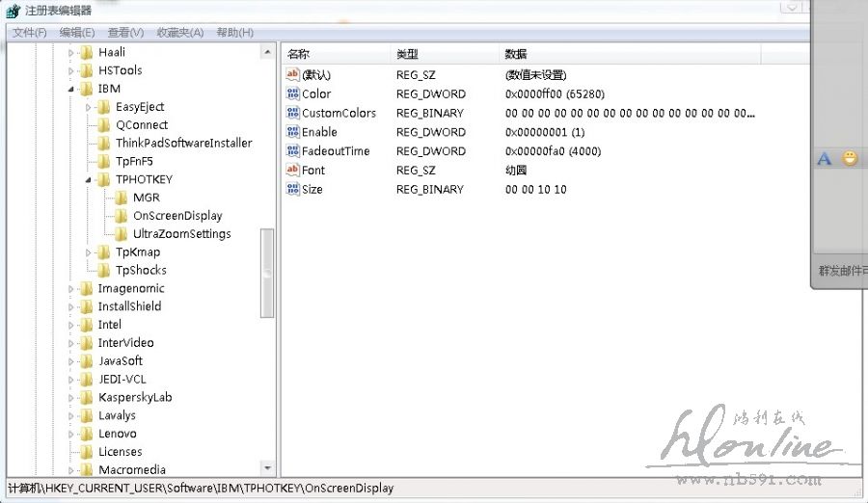Viewport: 868px width, 503px height.
Task: Click the tree pane scroll up arrow
Action: [x=267, y=52]
